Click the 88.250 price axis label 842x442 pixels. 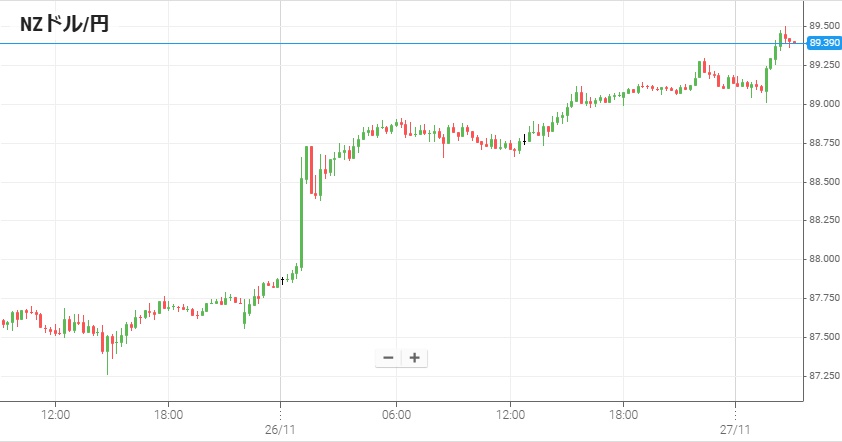pyautogui.click(x=823, y=220)
